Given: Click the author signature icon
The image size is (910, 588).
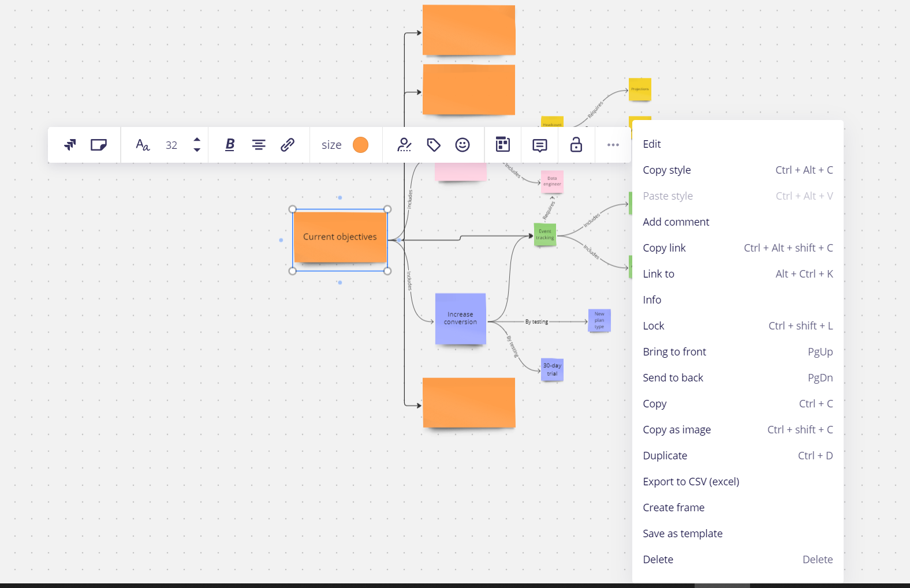Looking at the screenshot, I should point(405,145).
